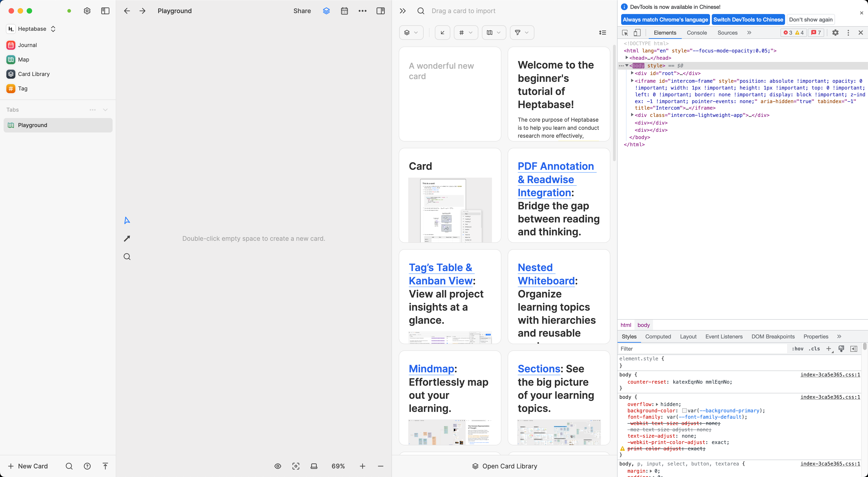This screenshot has height=477, width=868.
Task: Open the Sections link
Action: point(539,369)
